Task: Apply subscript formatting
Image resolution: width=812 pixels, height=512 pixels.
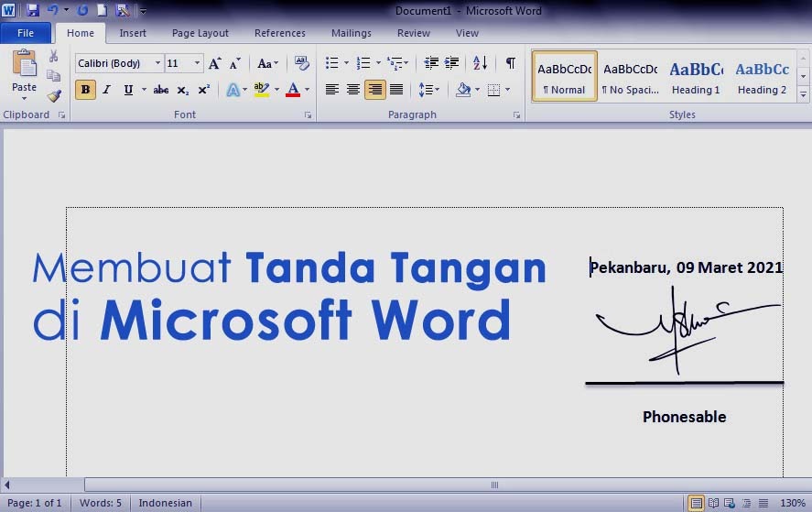Action: [182, 90]
